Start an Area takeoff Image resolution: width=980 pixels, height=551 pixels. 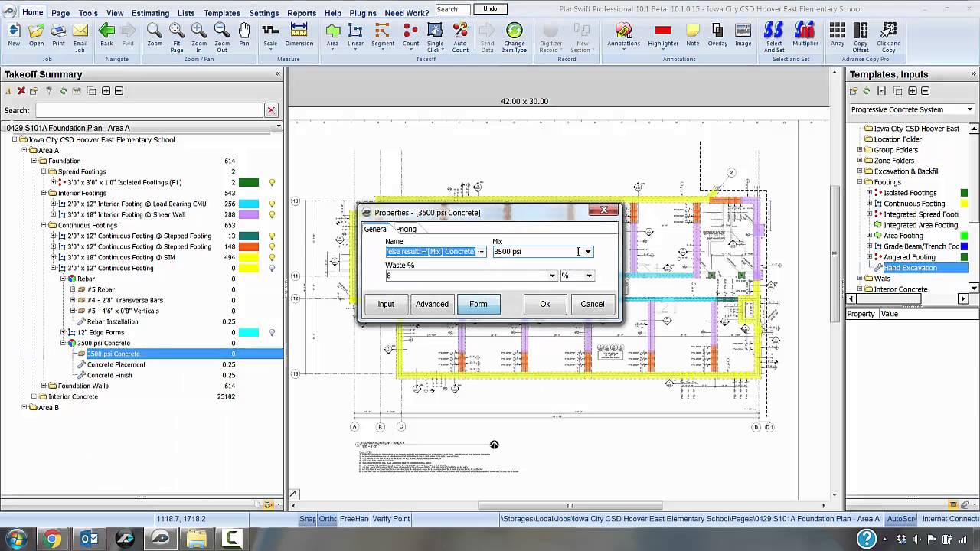point(332,34)
